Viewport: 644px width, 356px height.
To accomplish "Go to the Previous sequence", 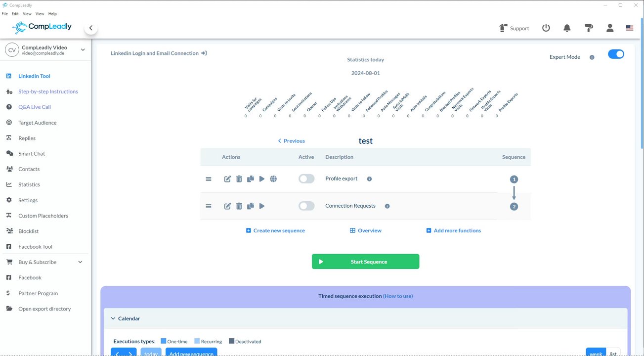I will click(291, 141).
